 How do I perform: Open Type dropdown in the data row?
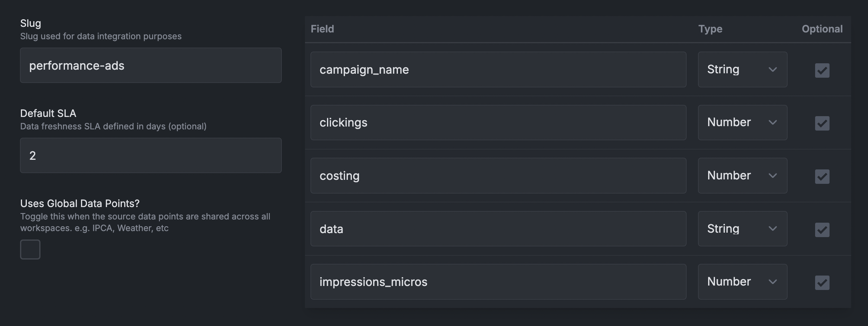point(742,229)
